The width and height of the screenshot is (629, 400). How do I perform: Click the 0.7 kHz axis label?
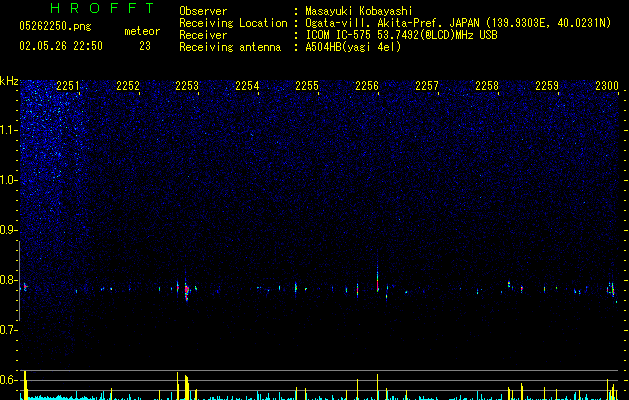pos(9,330)
